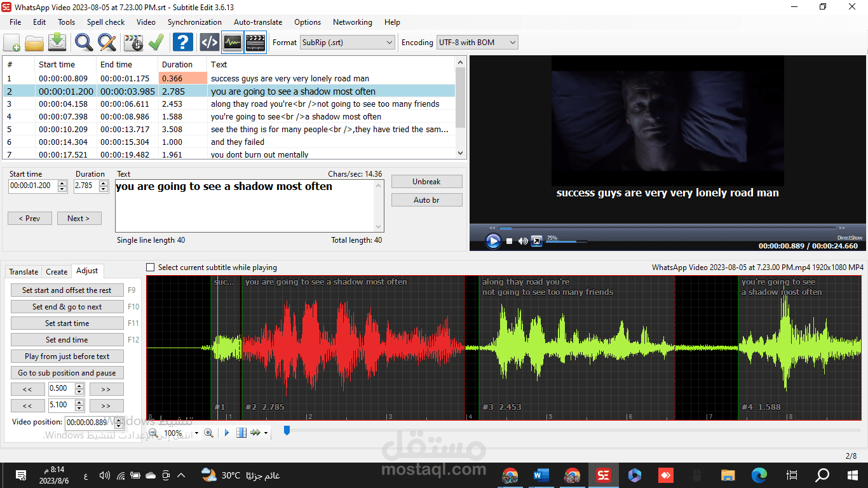Click the waveform horizontal position slider handle
Viewport: 868px width, 488px height.
(x=287, y=431)
